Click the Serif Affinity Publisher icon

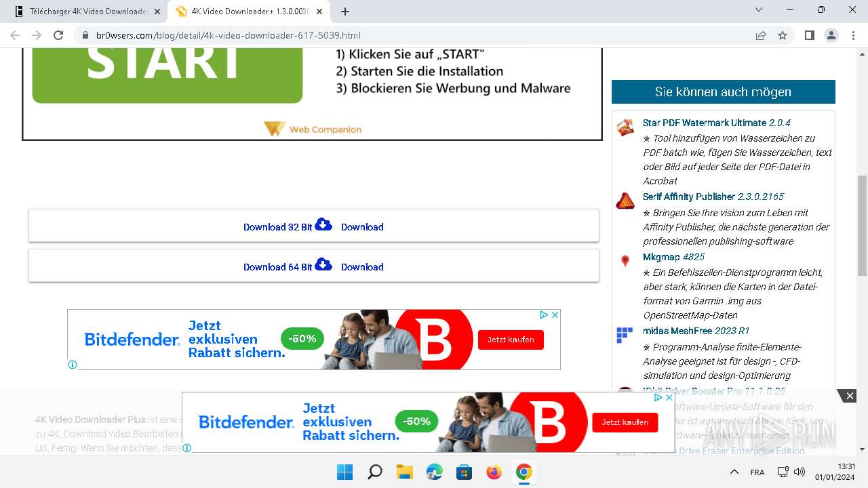tap(625, 201)
